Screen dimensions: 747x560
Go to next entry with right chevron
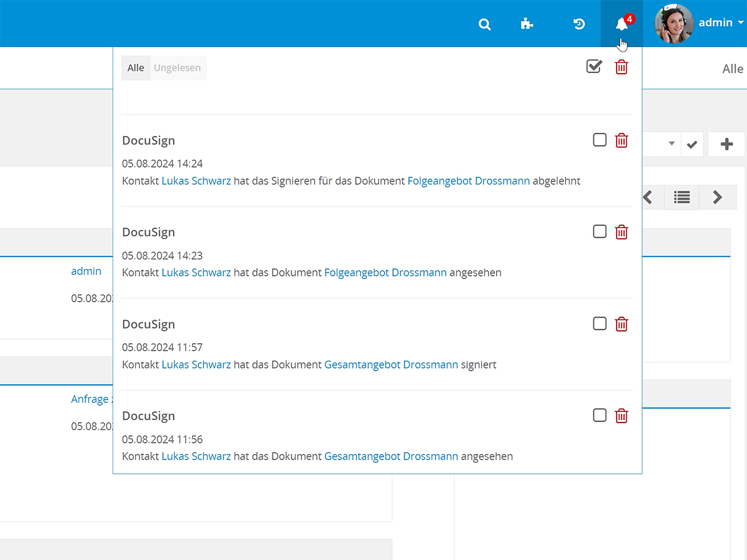[x=717, y=198]
